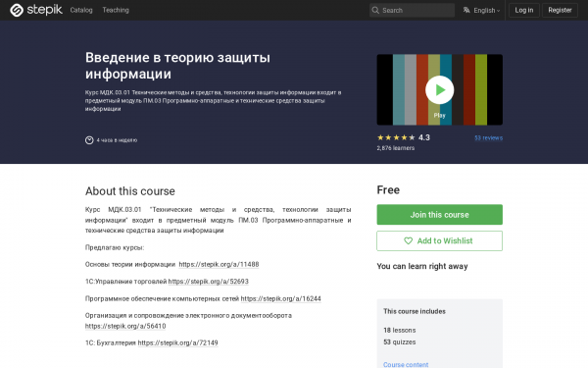This screenshot has width=588, height=368.
Task: Open link stepik.org/a/56410
Action: pos(125,326)
